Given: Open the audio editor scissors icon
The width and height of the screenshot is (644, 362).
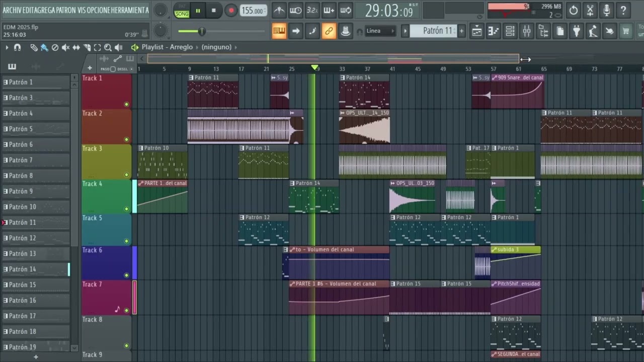Looking at the screenshot, I should point(590,10).
